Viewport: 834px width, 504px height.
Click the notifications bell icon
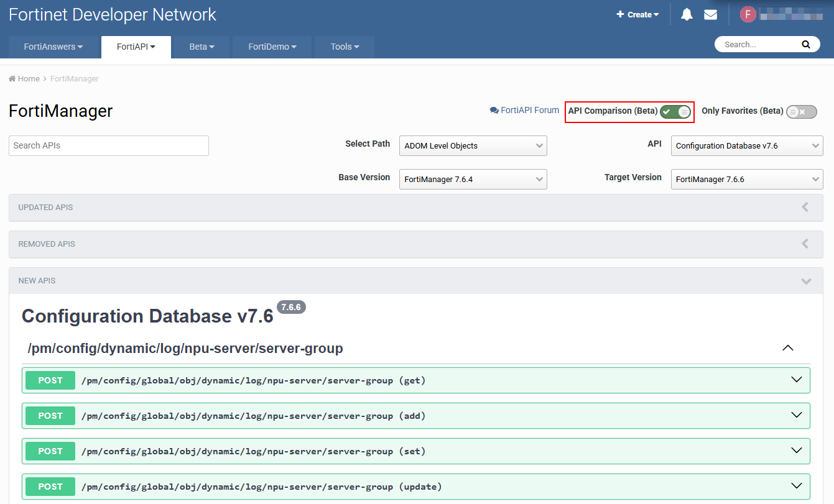click(x=687, y=14)
